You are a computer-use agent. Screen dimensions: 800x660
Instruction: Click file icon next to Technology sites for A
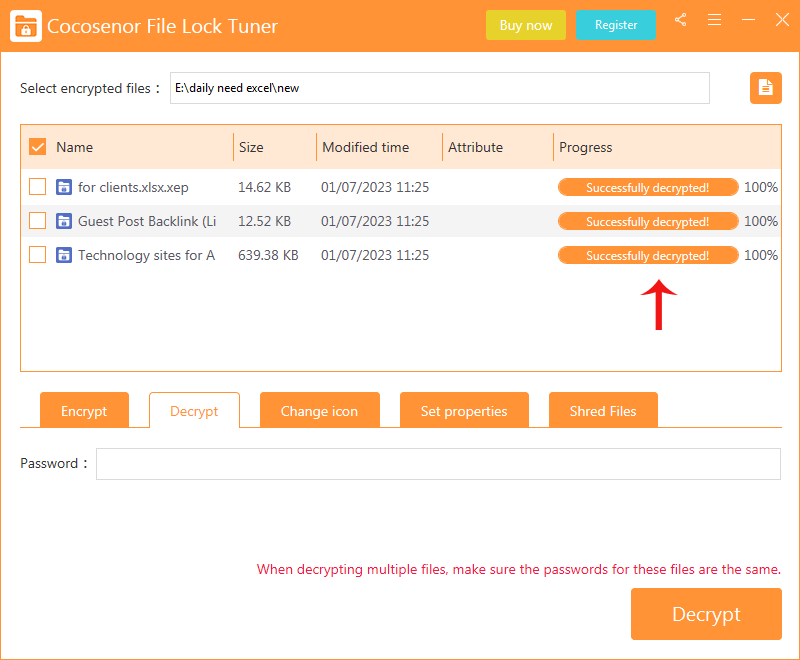tap(64, 255)
